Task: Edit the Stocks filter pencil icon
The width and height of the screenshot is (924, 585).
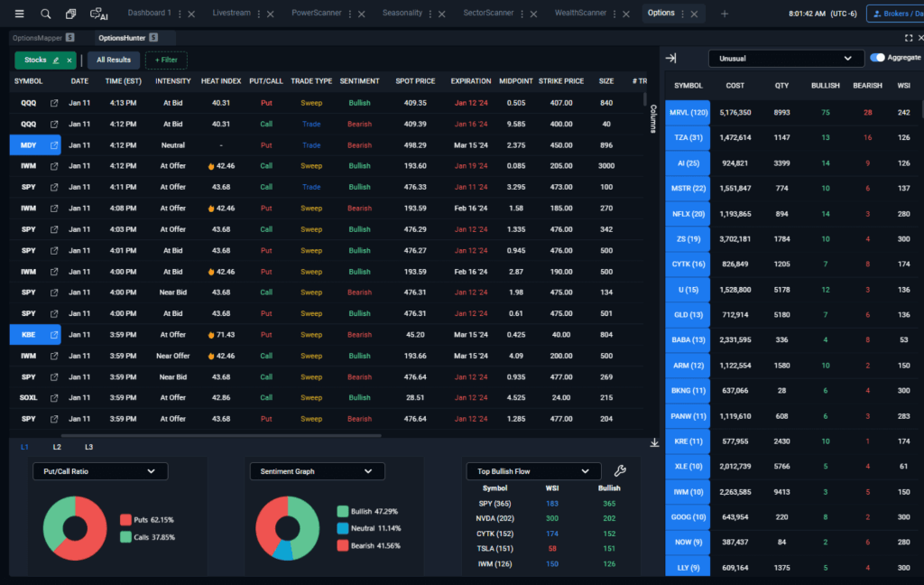Action: point(56,60)
